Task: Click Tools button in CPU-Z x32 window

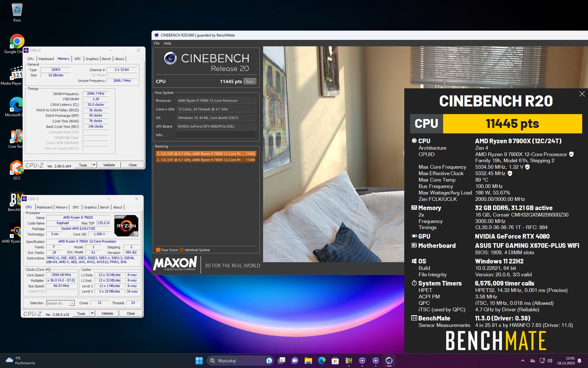Action: point(81,313)
